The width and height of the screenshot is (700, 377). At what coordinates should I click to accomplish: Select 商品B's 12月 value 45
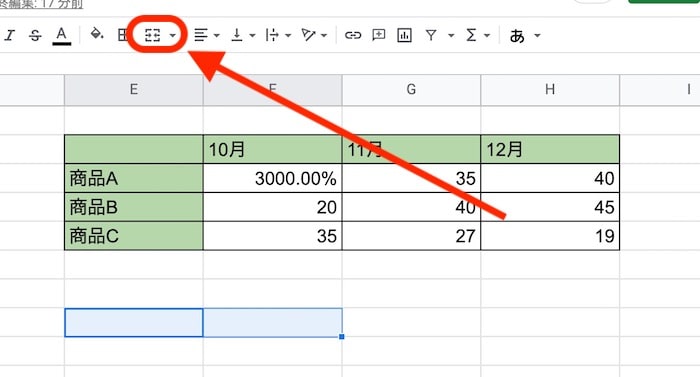click(x=550, y=207)
